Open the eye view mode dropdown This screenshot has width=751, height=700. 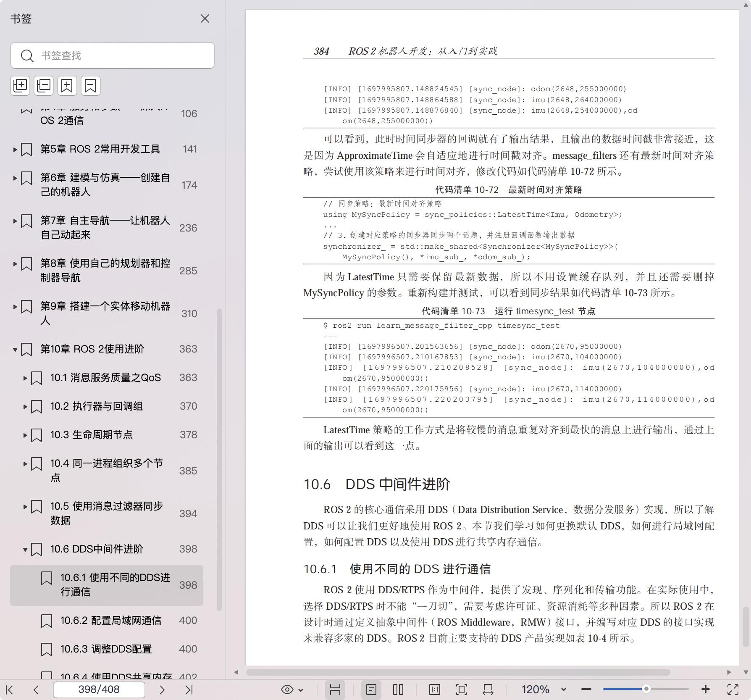[x=292, y=689]
